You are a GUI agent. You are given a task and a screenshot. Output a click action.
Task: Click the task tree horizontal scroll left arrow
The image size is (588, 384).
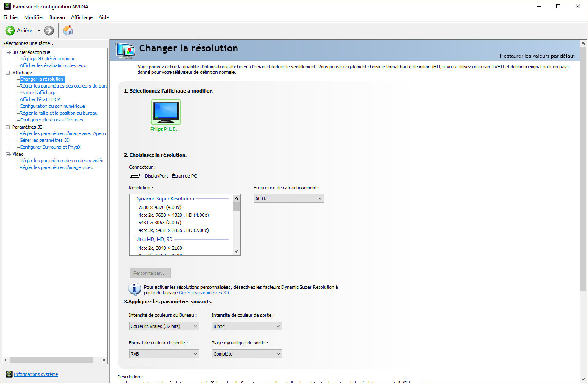6,360
